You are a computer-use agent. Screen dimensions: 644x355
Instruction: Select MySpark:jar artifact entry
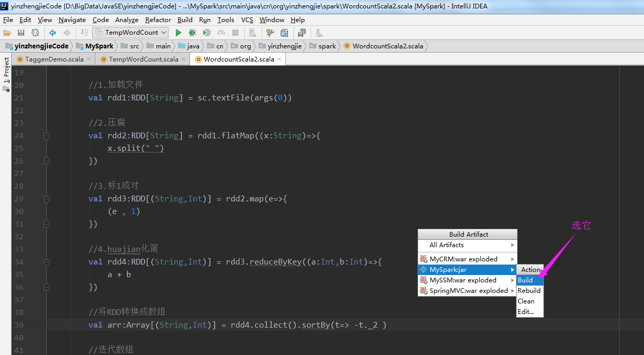tap(467, 270)
